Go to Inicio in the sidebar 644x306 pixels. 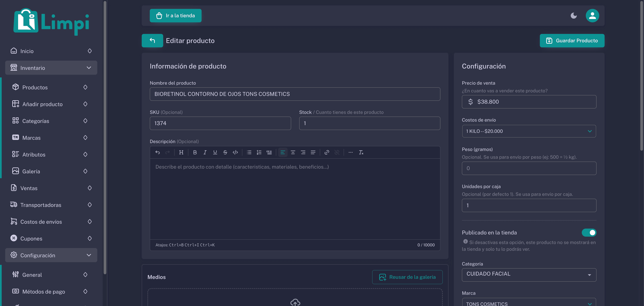click(x=51, y=51)
